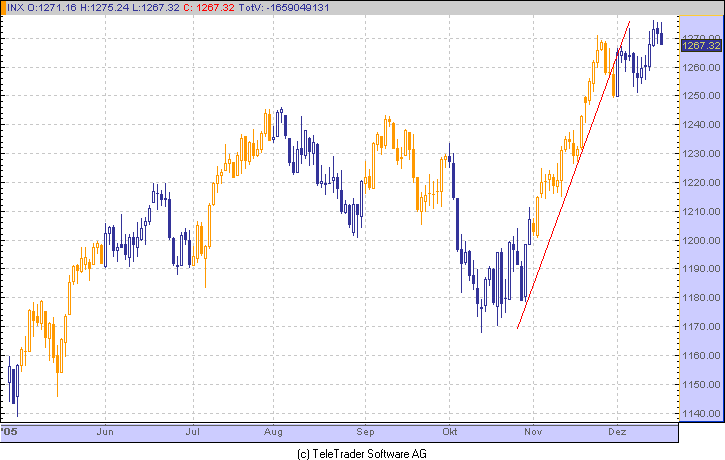Select the Nov label on time axis
This screenshot has height=460, width=725.
click(x=533, y=432)
